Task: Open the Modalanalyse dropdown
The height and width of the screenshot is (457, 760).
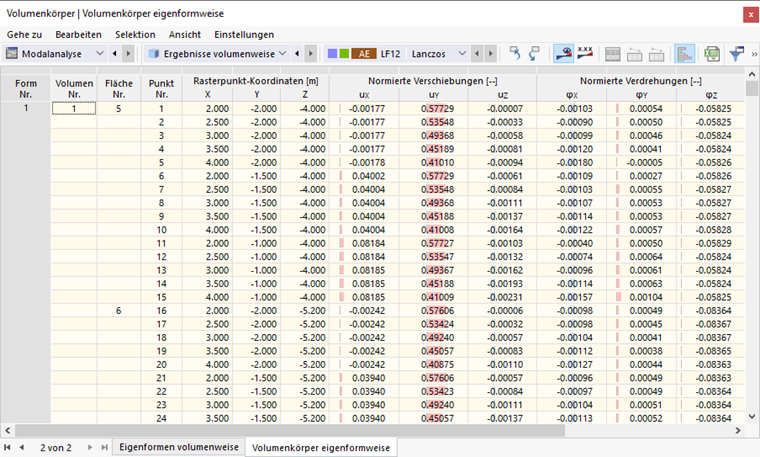Action: tap(100, 53)
